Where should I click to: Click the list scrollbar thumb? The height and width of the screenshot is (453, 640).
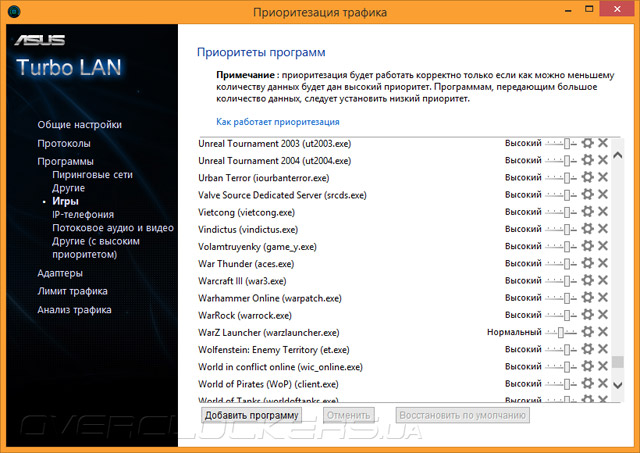[618, 362]
